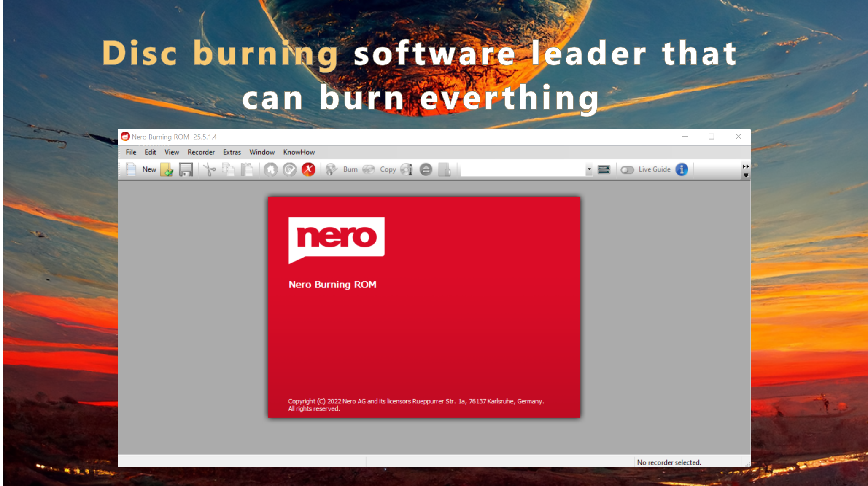Click inside the recorder selection field

point(523,169)
